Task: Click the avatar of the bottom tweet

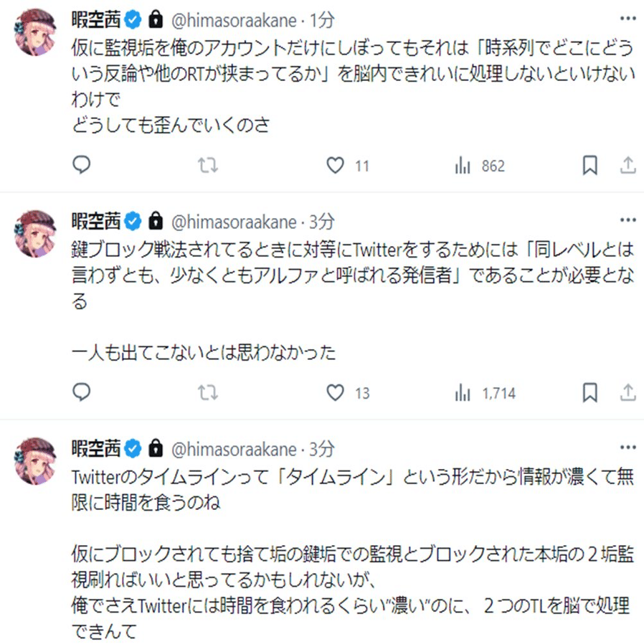Action: (36, 461)
